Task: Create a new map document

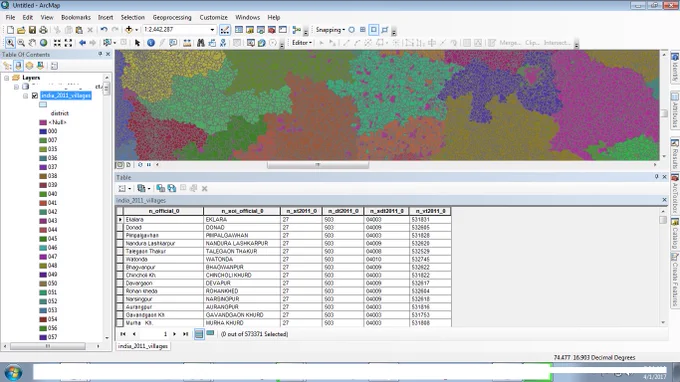Action: pos(10,30)
